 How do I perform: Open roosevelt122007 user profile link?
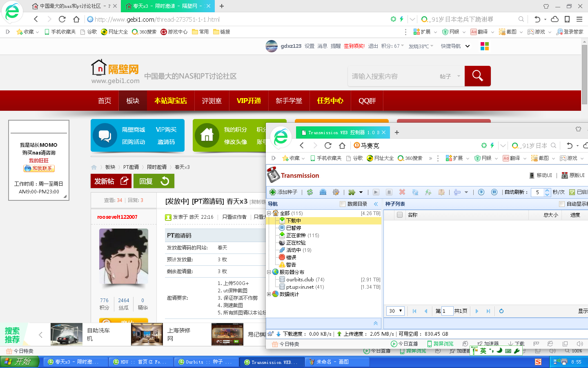[117, 217]
